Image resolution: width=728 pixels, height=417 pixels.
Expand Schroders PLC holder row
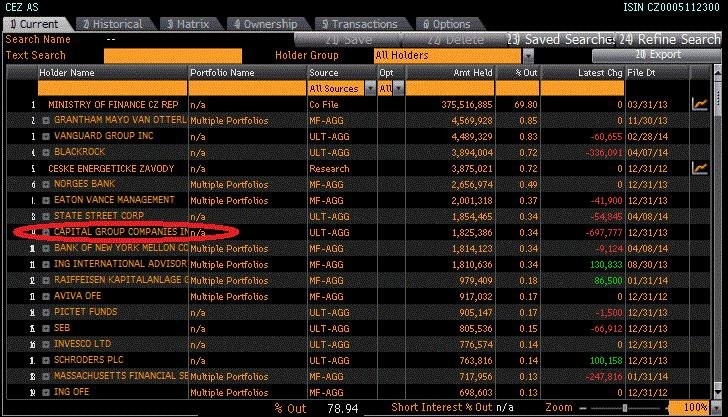tap(46, 360)
